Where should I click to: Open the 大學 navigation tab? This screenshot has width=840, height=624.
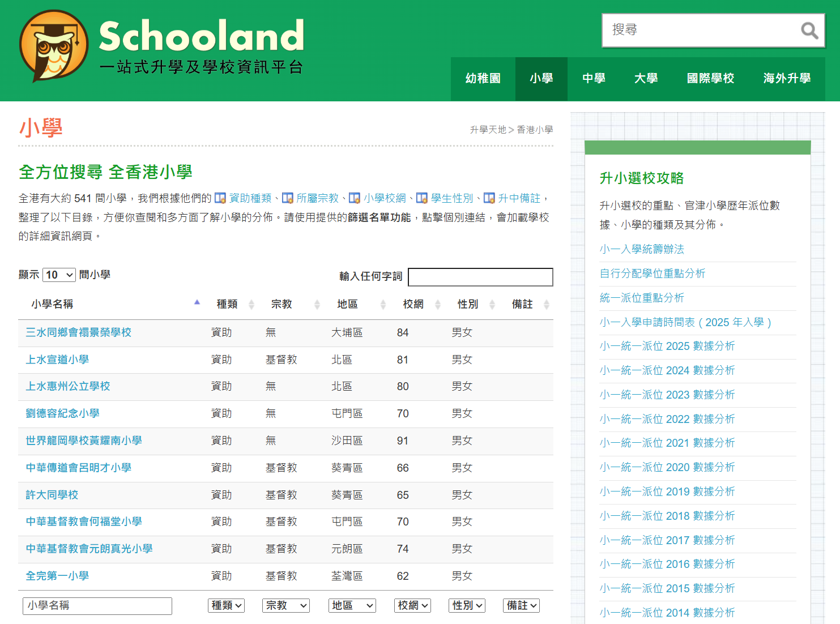(646, 79)
